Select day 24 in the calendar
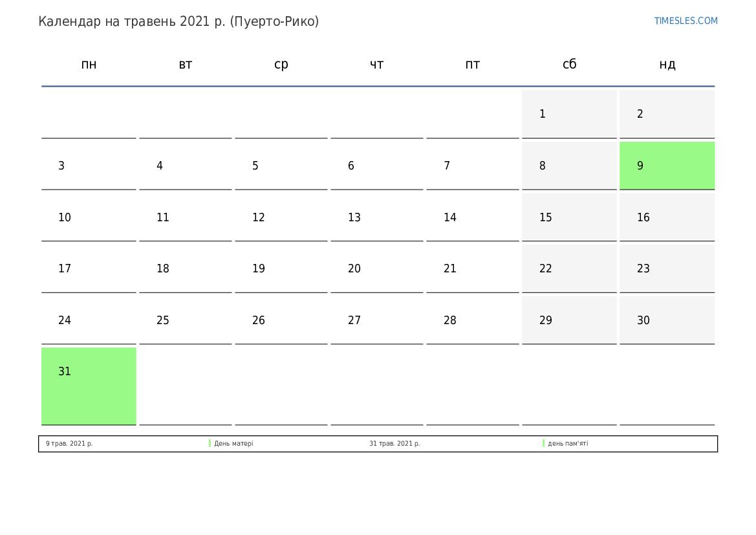Viewport: 756px width, 535px height. coord(89,320)
